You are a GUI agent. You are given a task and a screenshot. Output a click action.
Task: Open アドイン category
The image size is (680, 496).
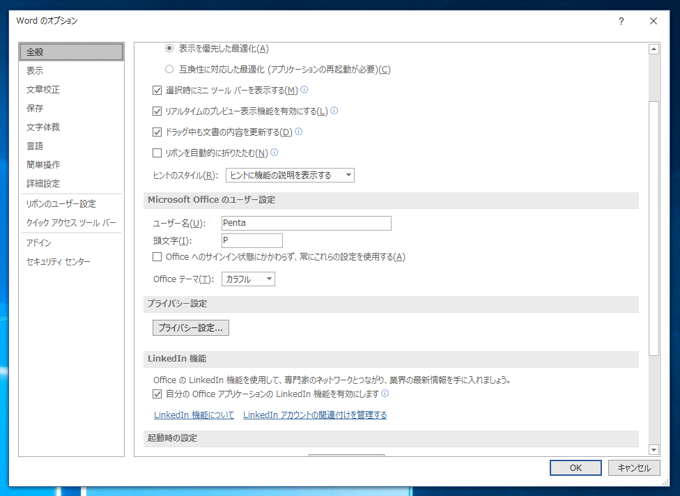72,243
